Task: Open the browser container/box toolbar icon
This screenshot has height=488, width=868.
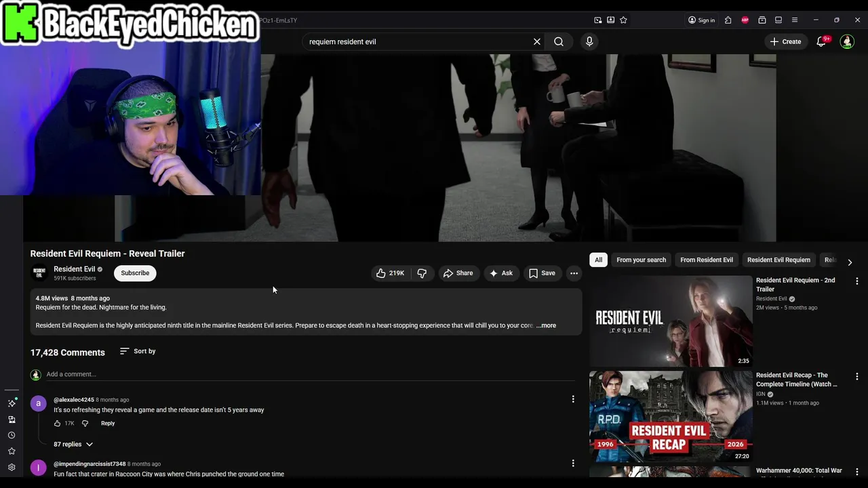Action: (762, 20)
